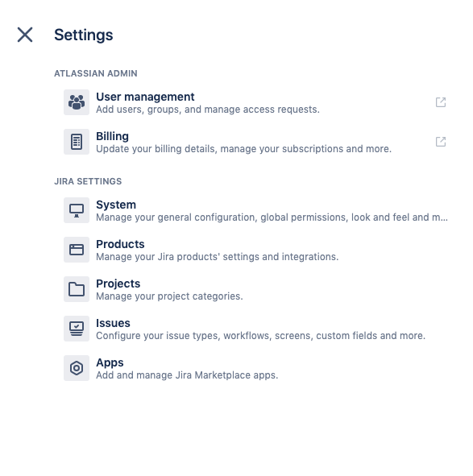Screen dimensions: 473x476
Task: Close the Settings panel with the X
Action: point(25,35)
